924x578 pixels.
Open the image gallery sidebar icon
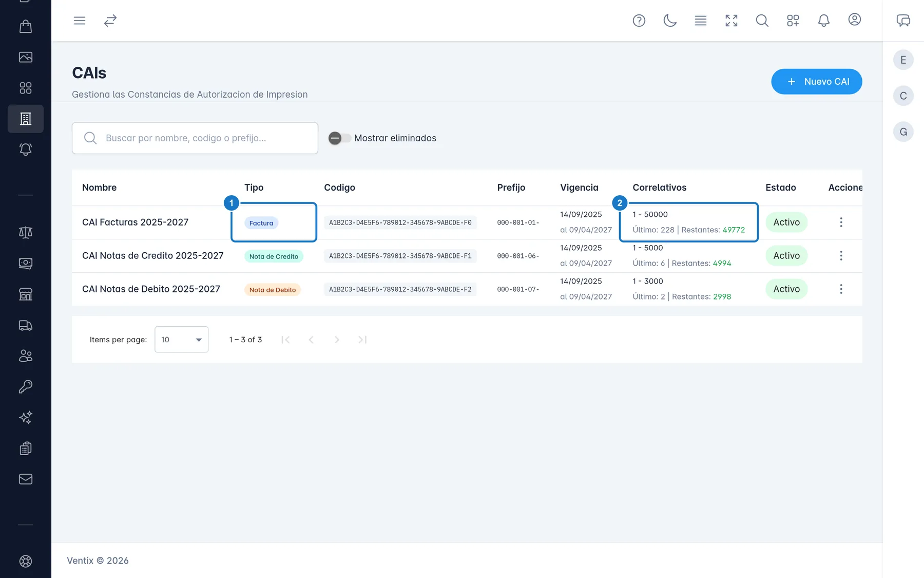click(26, 57)
